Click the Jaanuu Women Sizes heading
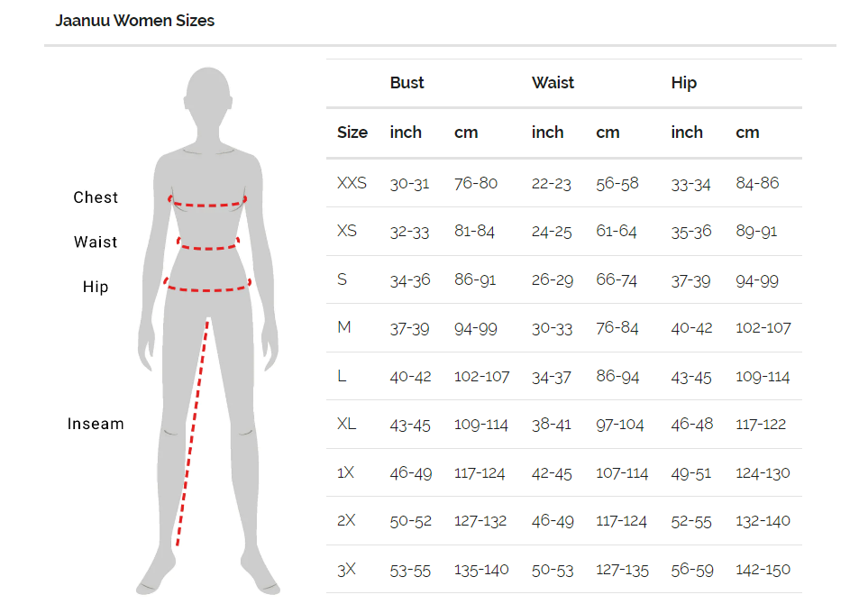The image size is (868, 604). click(x=135, y=20)
